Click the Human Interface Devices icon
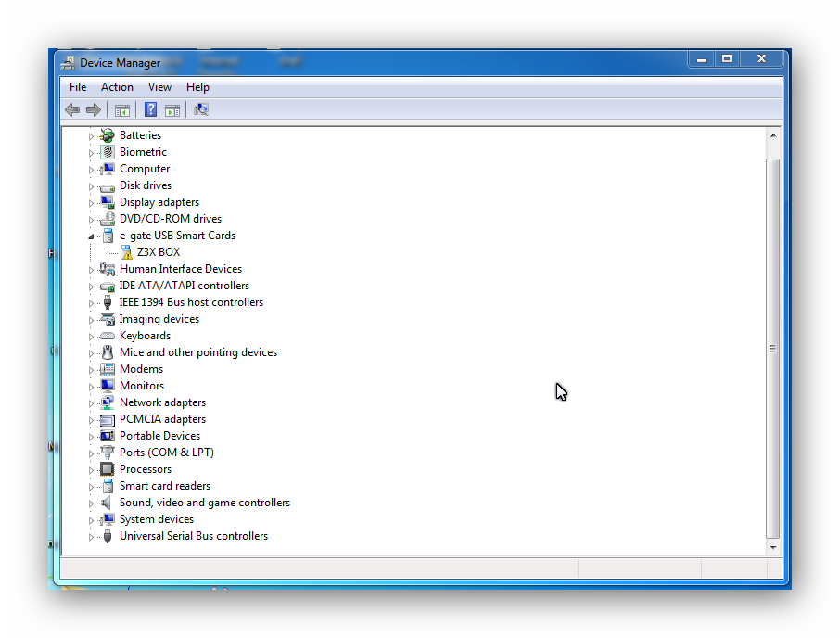Image resolution: width=840 pixels, height=638 pixels. pyautogui.click(x=108, y=269)
